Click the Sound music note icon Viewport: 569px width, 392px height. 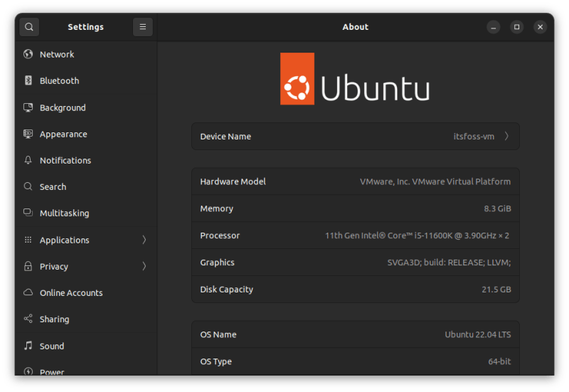tap(28, 346)
